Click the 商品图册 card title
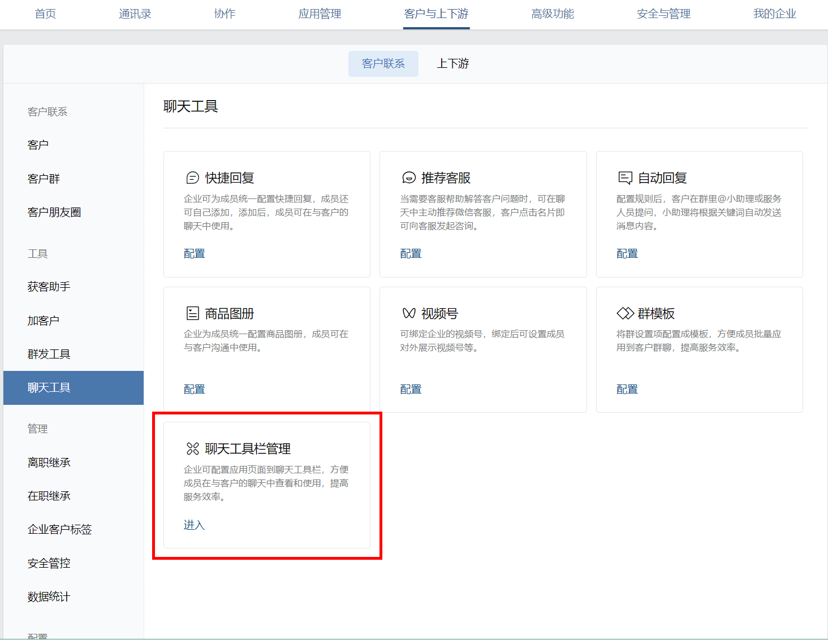828x644 pixels. point(230,313)
